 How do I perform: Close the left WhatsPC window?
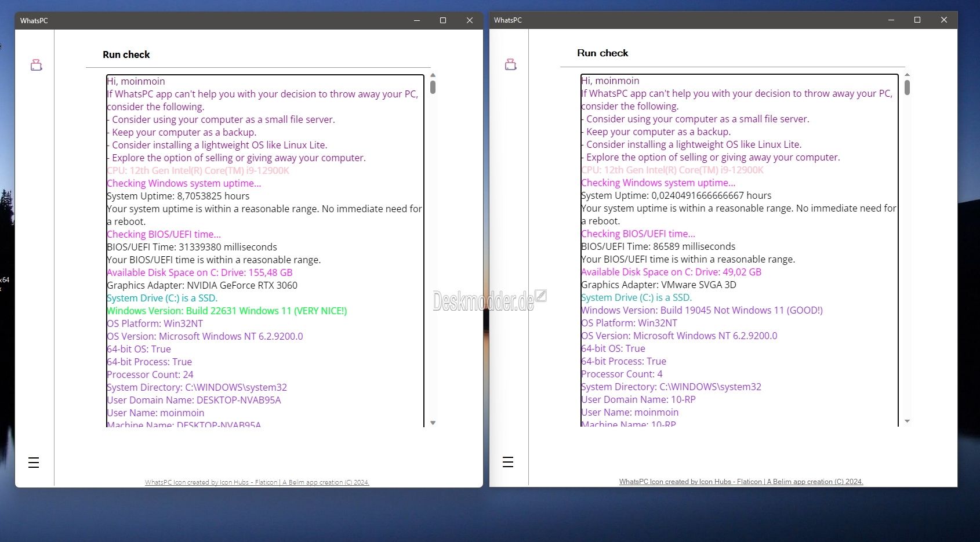tap(470, 20)
